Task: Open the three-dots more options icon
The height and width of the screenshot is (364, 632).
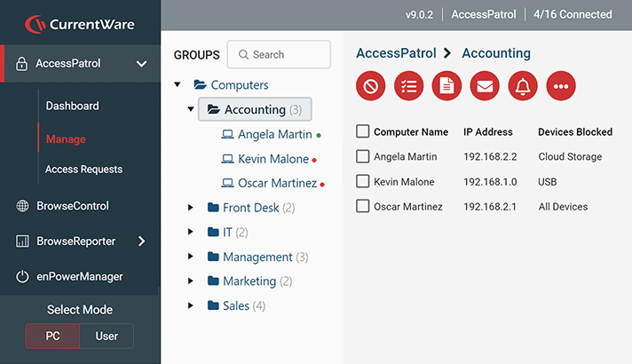Action: (x=561, y=86)
